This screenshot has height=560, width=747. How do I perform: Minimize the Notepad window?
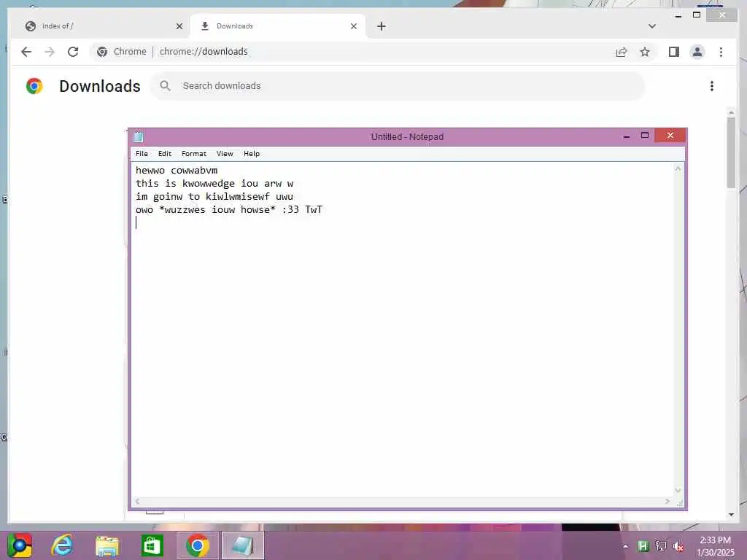click(627, 136)
